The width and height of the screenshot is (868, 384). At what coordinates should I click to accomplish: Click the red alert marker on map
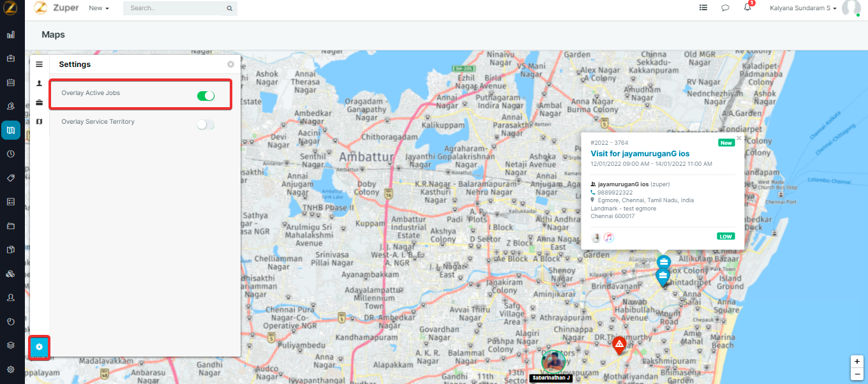(x=619, y=345)
